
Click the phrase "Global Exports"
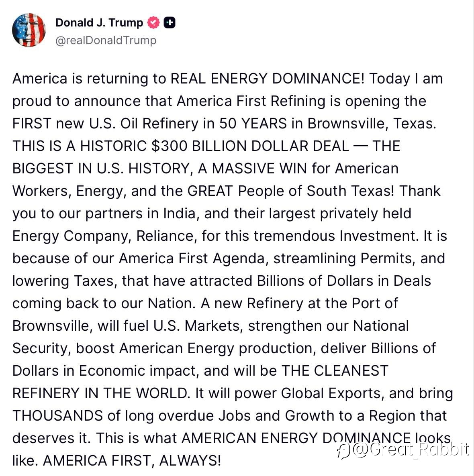pyautogui.click(x=331, y=393)
